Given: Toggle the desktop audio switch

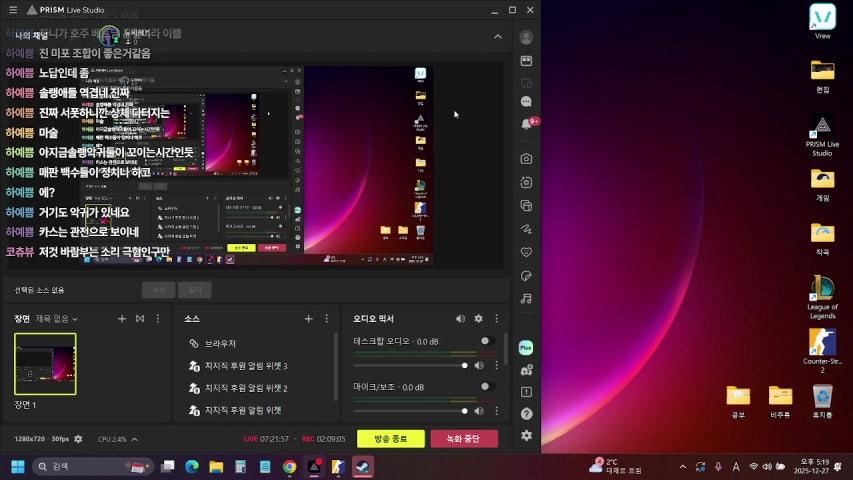Looking at the screenshot, I should coord(487,341).
